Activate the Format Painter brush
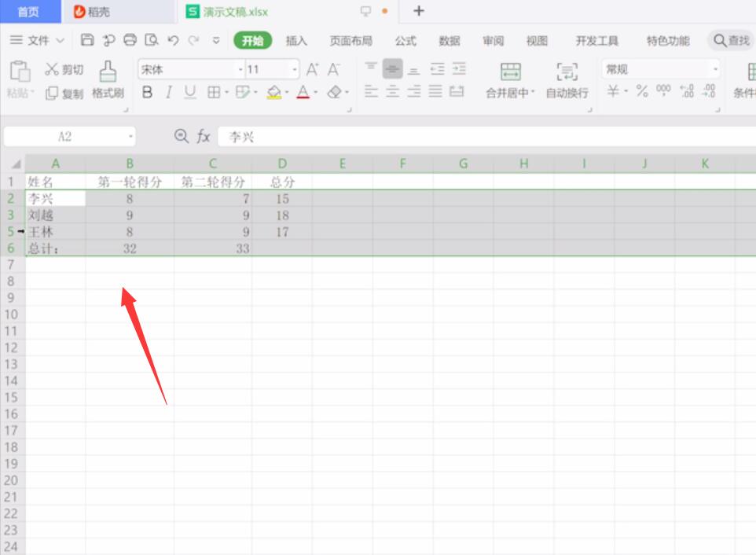Image resolution: width=756 pixels, height=555 pixels. [x=108, y=80]
